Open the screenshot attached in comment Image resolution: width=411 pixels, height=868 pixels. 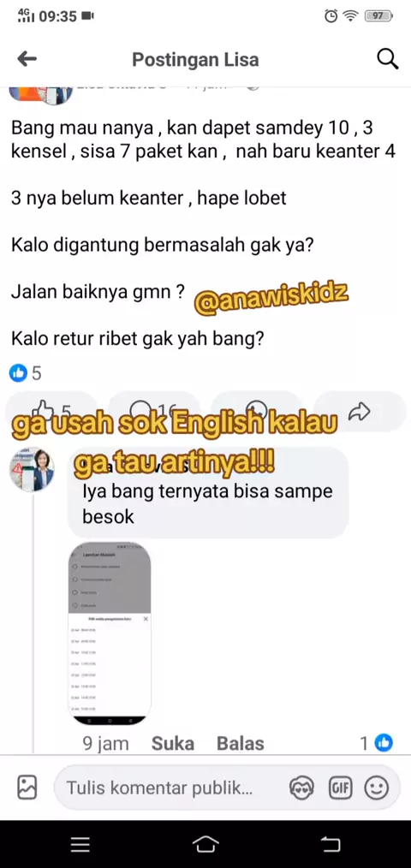[110, 633]
